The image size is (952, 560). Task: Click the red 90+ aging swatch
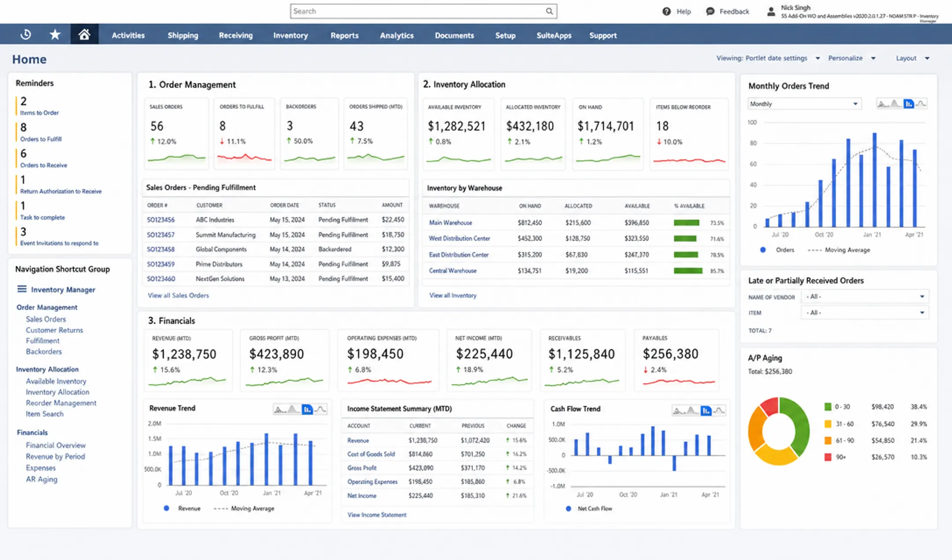(828, 457)
